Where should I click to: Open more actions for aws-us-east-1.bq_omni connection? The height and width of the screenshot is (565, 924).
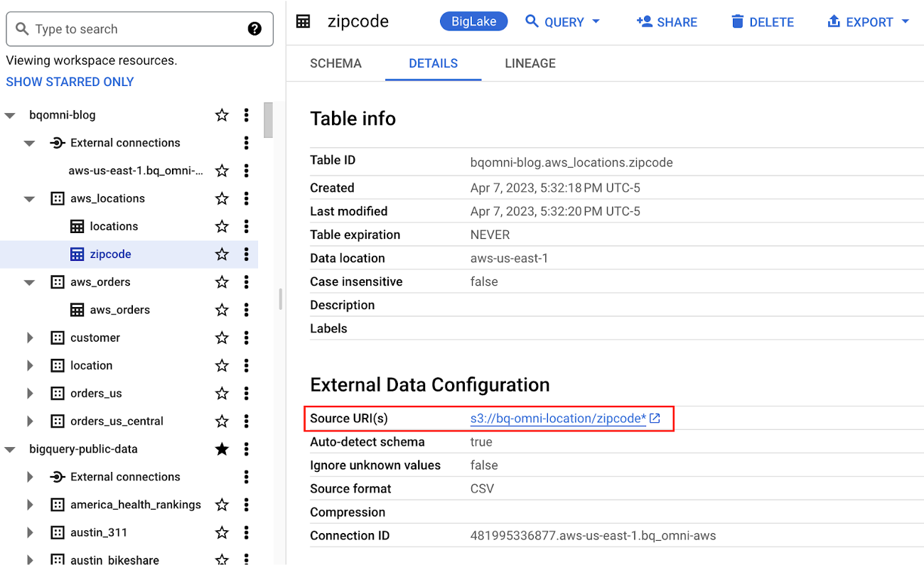246,171
